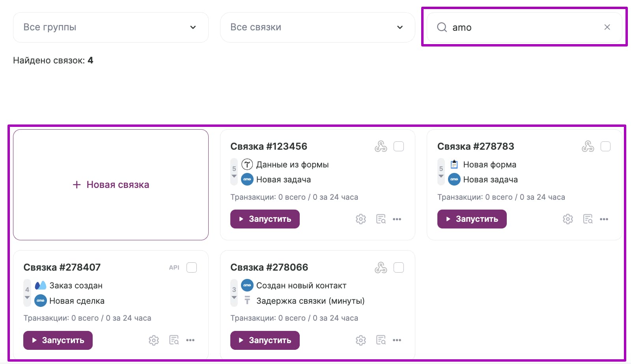
Task: Clear the search query with the X
Action: 607,27
